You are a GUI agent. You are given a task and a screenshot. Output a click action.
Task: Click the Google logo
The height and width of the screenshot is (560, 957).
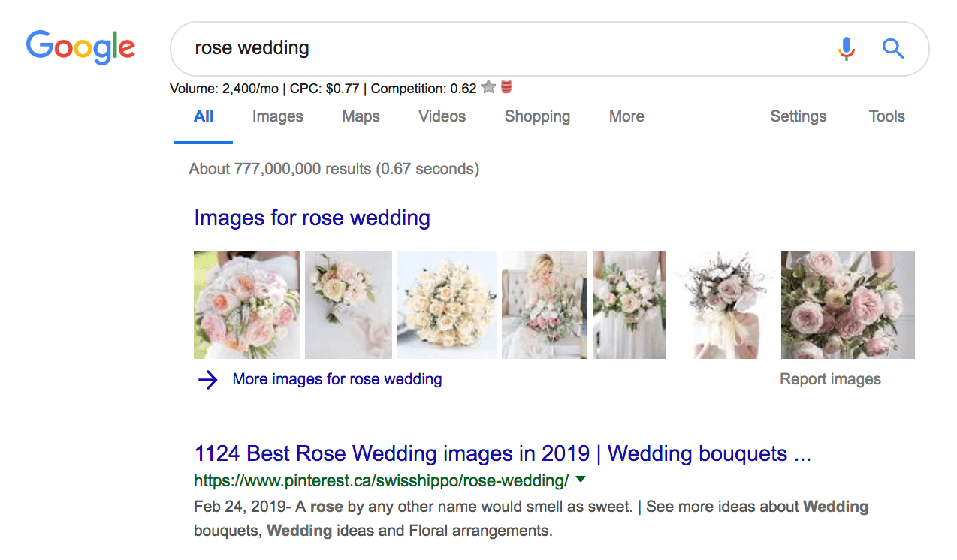(80, 47)
